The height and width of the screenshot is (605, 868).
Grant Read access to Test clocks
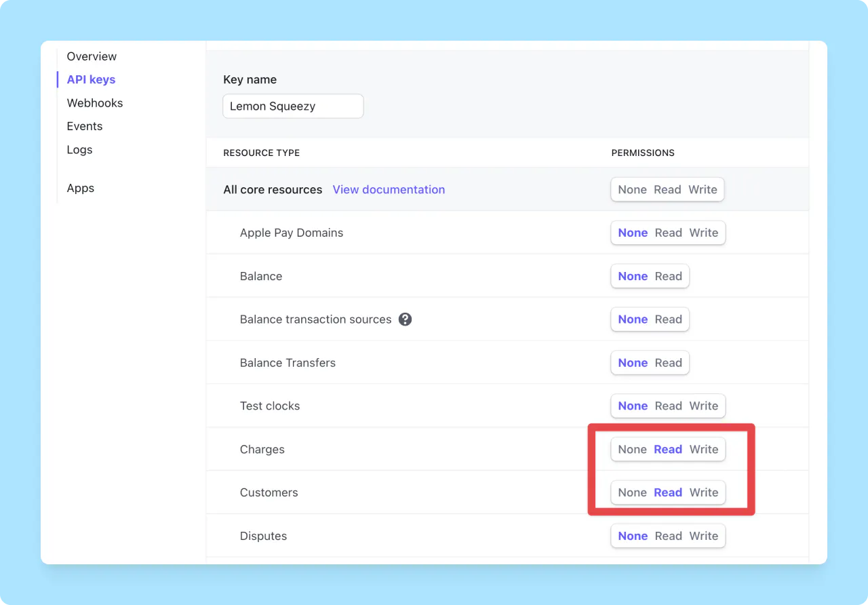point(668,406)
